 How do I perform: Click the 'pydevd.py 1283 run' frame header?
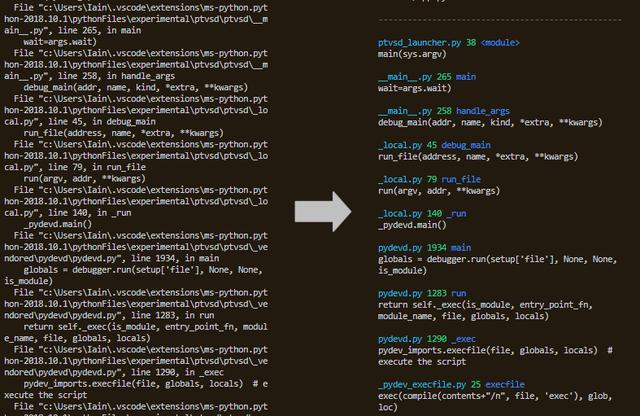click(422, 294)
